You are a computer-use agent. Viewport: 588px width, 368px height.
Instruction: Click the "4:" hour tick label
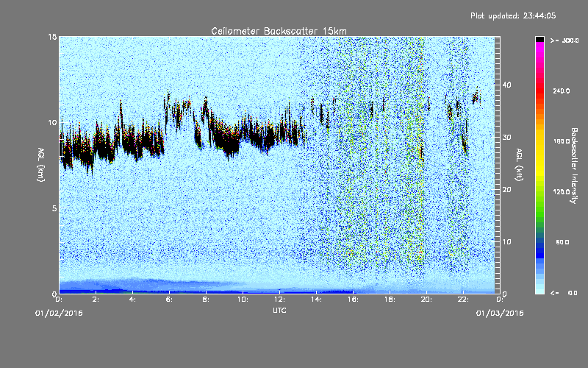click(132, 300)
